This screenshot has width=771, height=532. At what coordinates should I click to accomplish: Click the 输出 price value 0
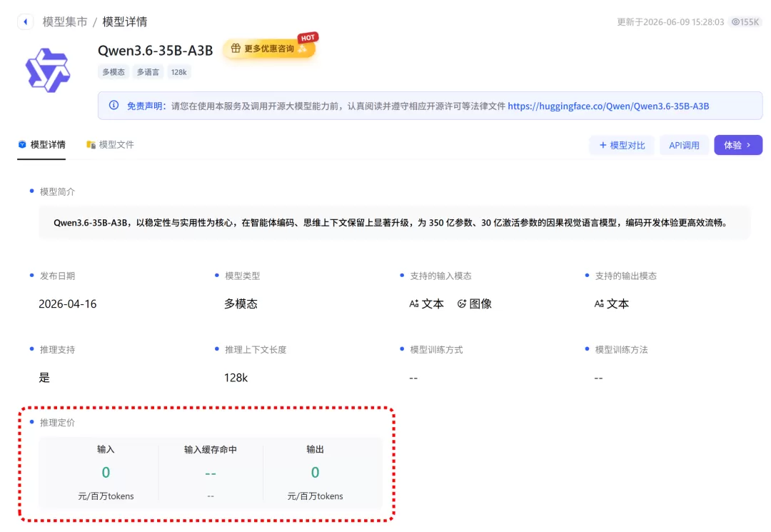tap(316, 473)
